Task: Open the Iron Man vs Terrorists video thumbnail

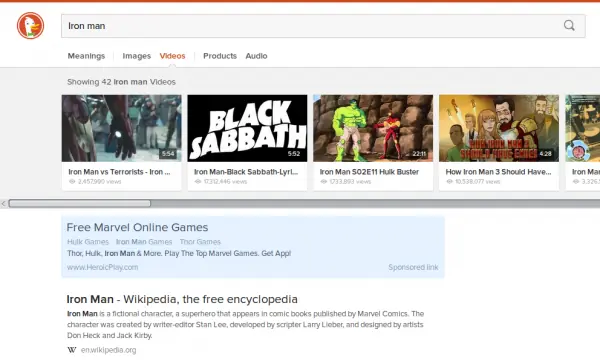Action: click(x=121, y=128)
